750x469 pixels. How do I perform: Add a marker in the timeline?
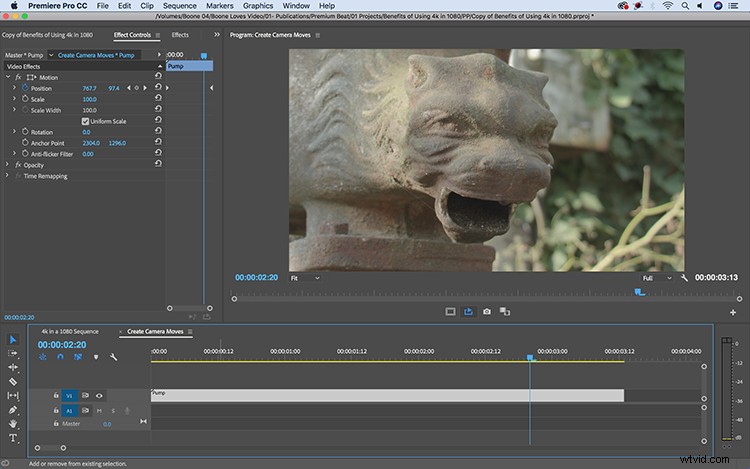click(x=96, y=357)
